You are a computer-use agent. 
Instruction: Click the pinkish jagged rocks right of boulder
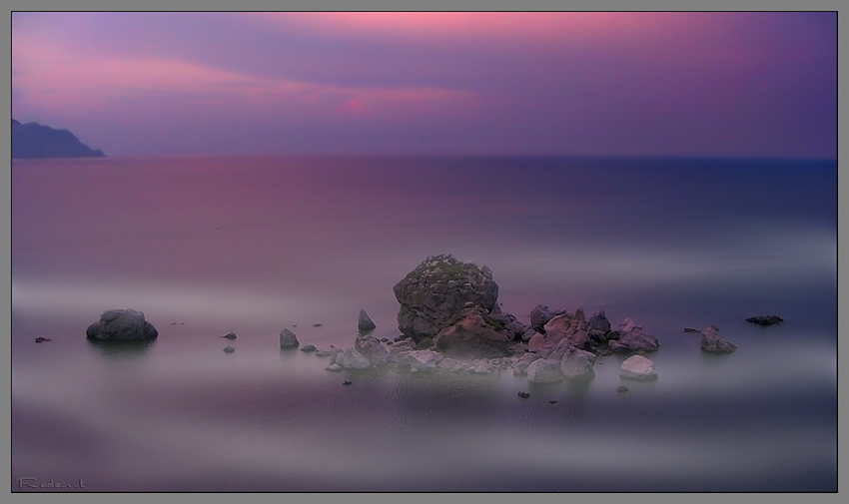(569, 327)
